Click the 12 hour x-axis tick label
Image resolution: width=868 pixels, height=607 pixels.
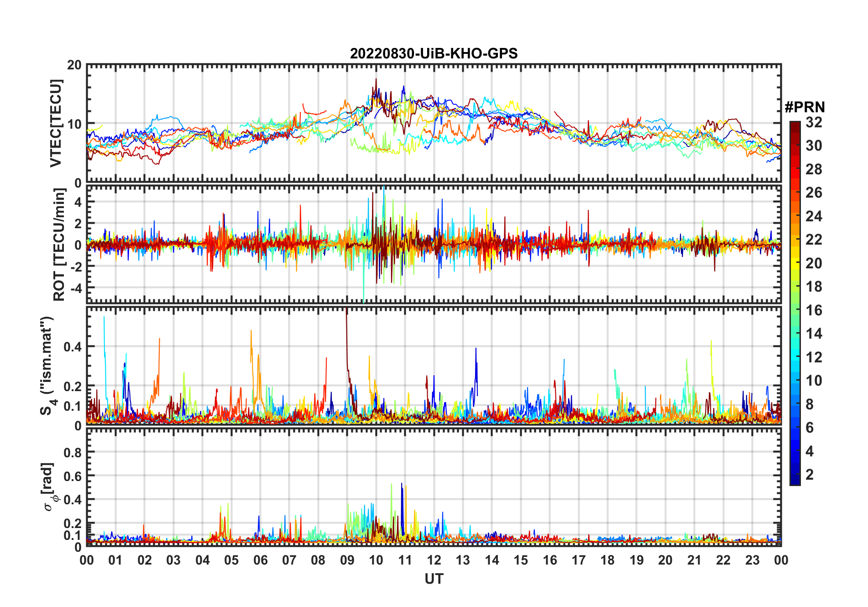(434, 560)
